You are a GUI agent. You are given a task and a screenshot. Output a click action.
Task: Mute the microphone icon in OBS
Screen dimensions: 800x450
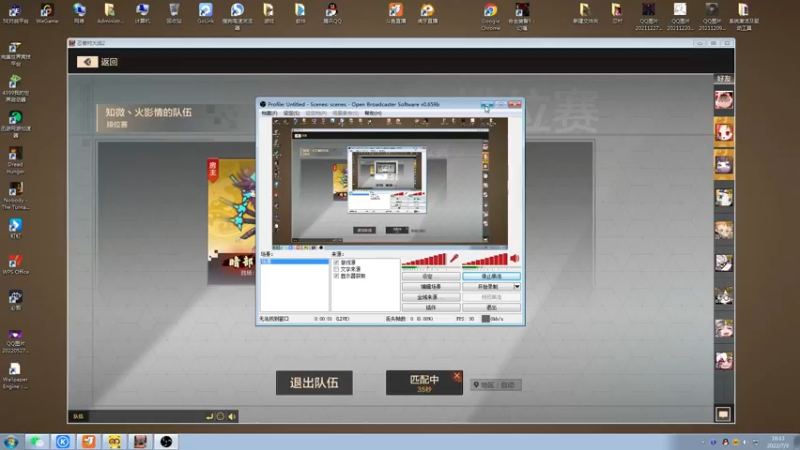click(454, 259)
